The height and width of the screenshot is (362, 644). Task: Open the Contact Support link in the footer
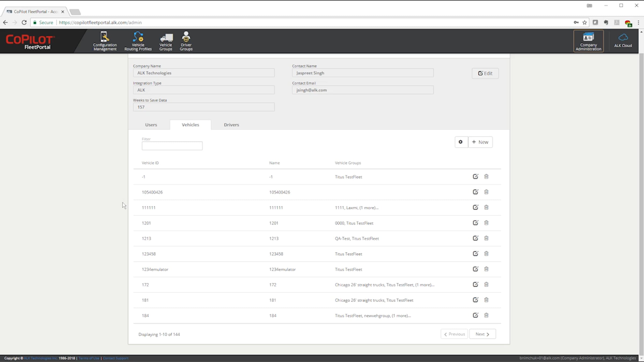point(116,358)
